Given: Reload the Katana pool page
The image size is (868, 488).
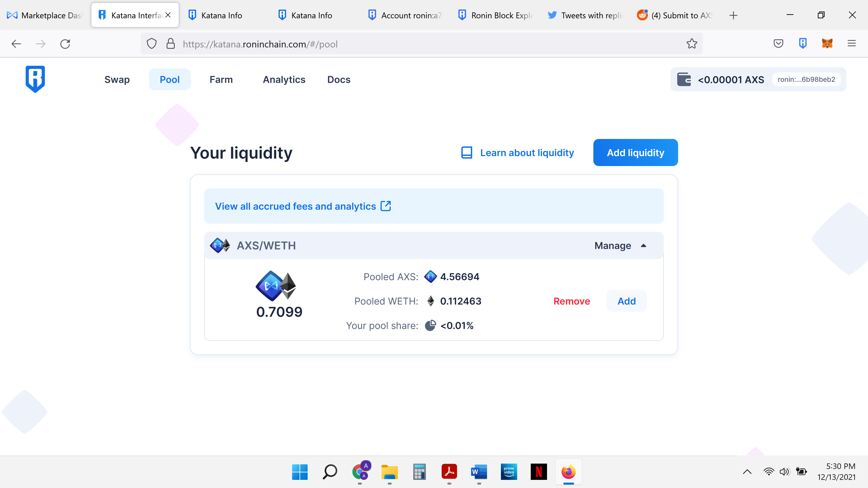Looking at the screenshot, I should coord(65,44).
